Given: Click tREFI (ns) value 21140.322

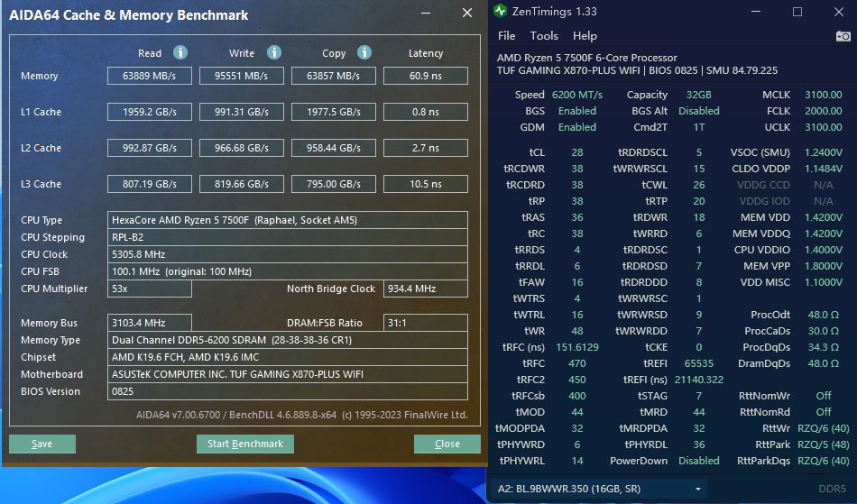Looking at the screenshot, I should 698,380.
